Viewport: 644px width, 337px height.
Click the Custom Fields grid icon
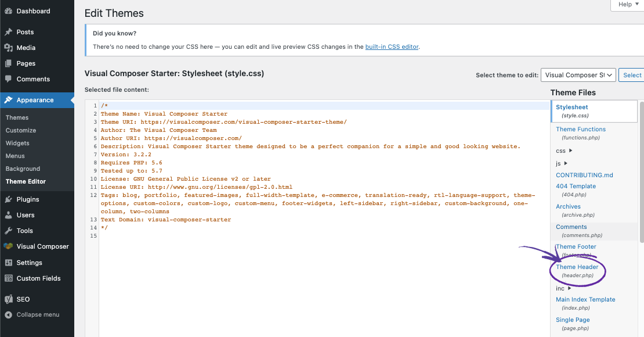point(8,278)
